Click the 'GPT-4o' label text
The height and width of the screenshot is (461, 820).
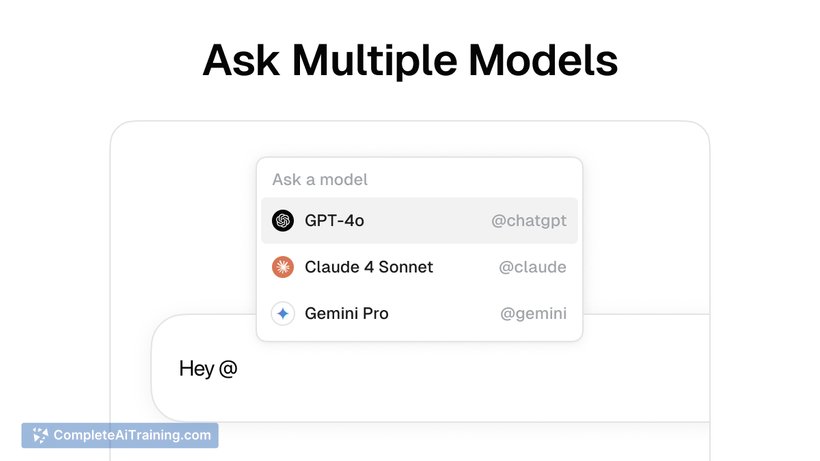coord(334,221)
